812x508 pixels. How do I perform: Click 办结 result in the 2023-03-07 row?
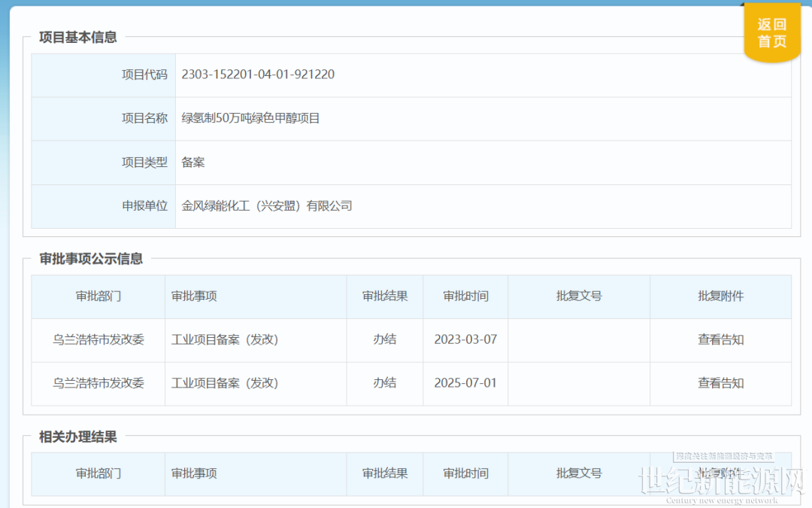(384, 339)
